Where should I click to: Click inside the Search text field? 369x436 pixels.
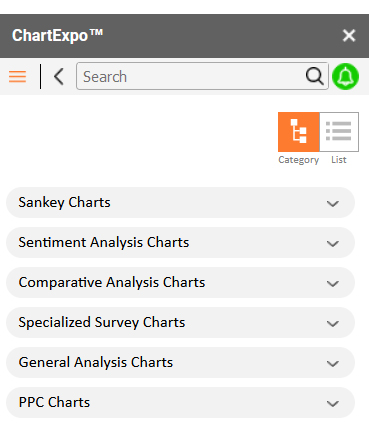click(192, 76)
